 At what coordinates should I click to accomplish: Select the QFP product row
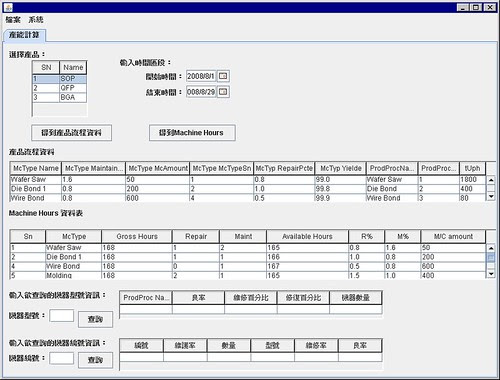pos(59,88)
